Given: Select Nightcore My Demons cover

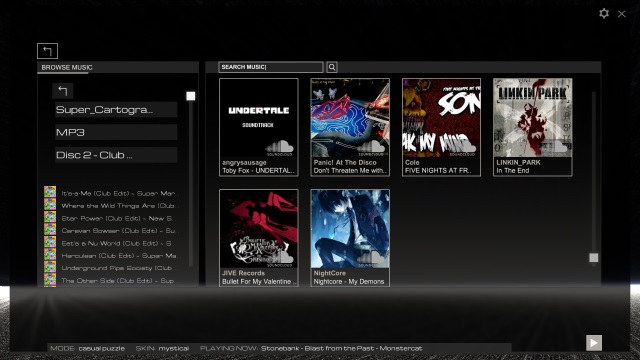Looking at the screenshot, I should pyautogui.click(x=350, y=229).
